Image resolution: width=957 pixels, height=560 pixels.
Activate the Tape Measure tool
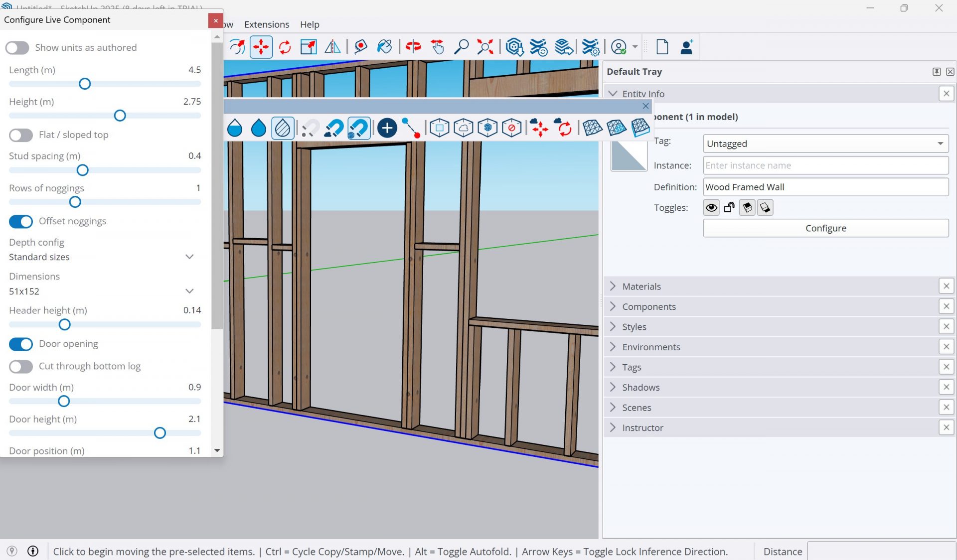[361, 46]
